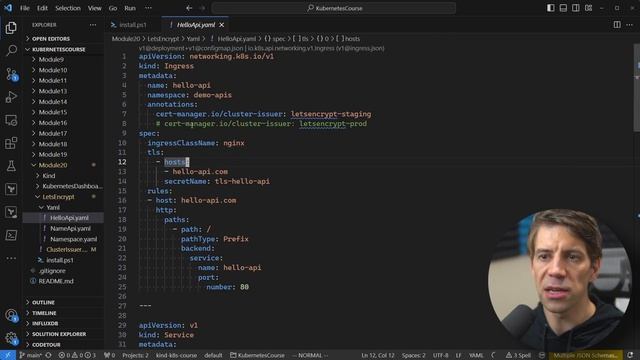
Task: Go forward with the right arrow
Action: click(202, 8)
